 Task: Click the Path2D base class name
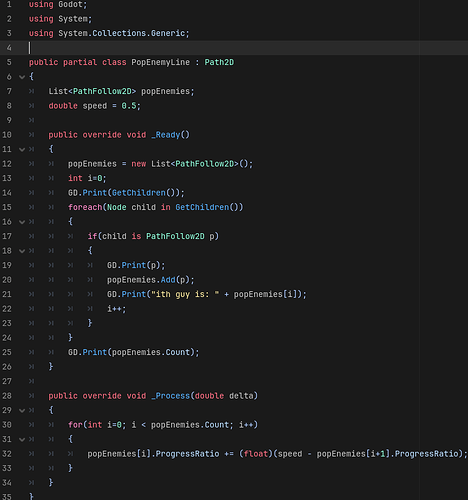pos(219,62)
